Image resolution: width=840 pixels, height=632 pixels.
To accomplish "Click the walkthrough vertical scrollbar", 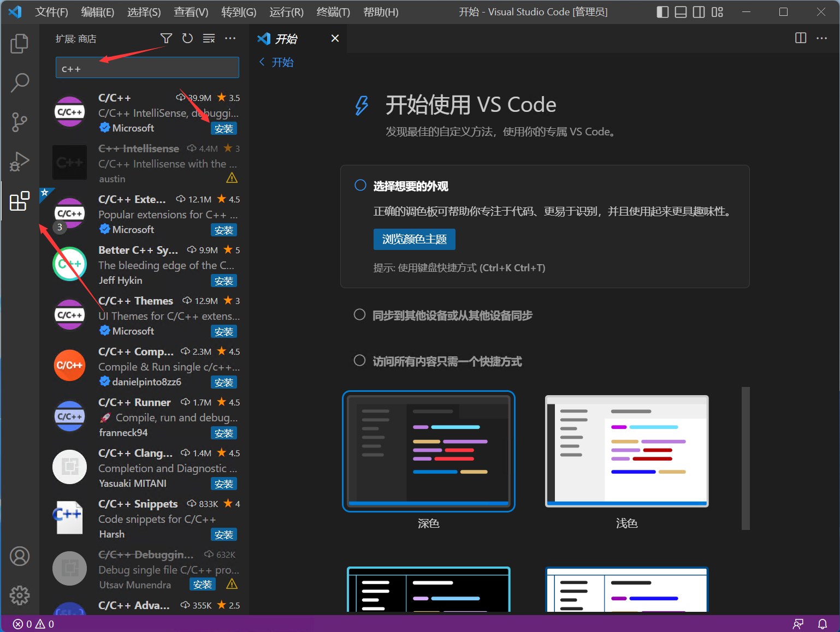I will pos(746,458).
